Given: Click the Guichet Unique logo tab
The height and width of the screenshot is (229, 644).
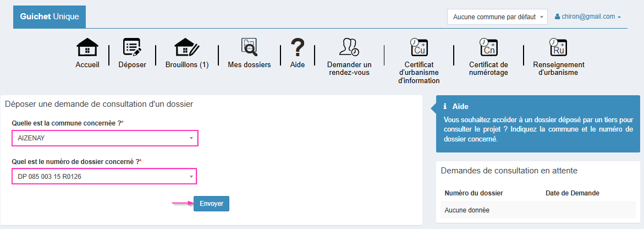Looking at the screenshot, I should [49, 17].
